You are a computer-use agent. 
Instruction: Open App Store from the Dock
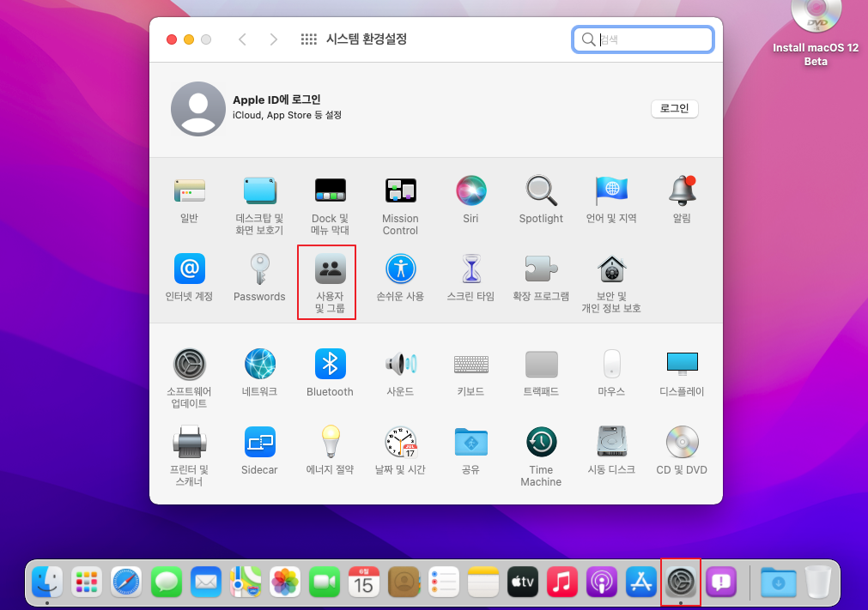click(641, 582)
